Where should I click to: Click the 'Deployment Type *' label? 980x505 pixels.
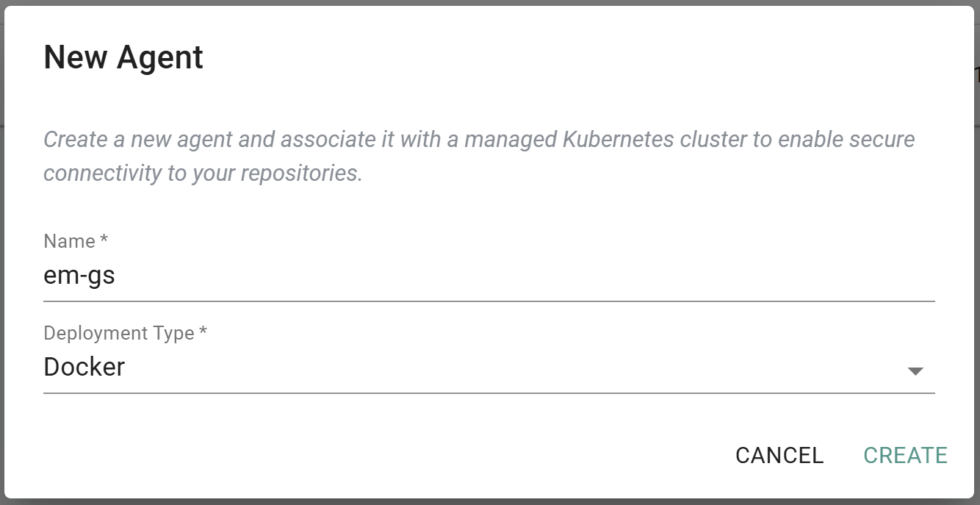pyautogui.click(x=118, y=333)
